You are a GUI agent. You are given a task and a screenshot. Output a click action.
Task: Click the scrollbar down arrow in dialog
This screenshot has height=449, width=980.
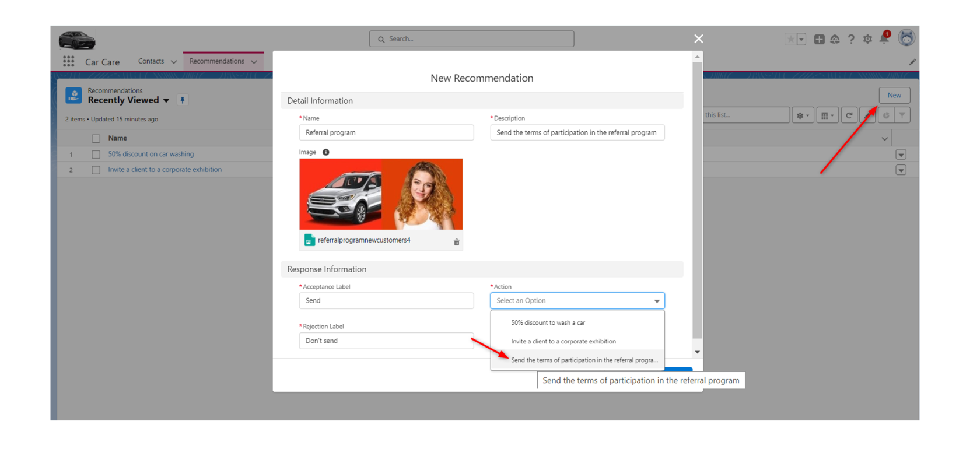tap(697, 352)
